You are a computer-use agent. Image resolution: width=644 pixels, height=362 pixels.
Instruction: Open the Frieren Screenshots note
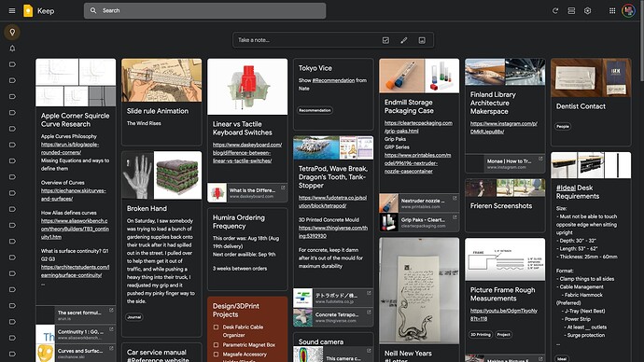click(x=505, y=205)
